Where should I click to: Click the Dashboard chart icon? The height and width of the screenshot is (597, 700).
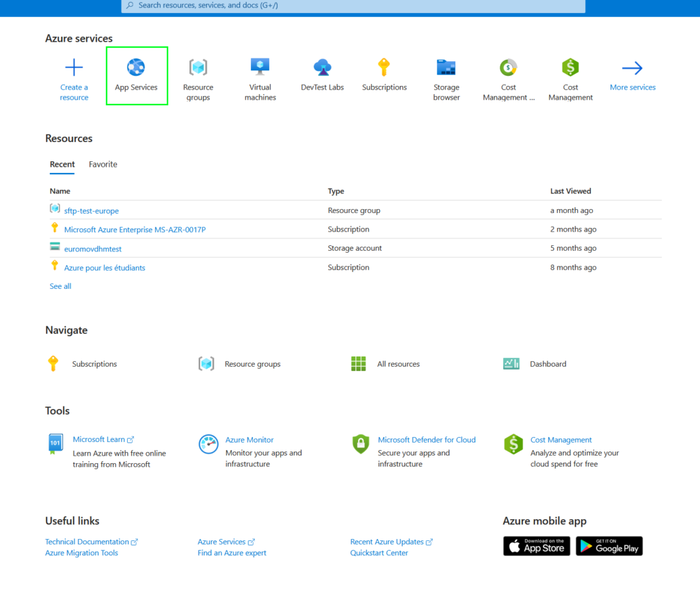511,363
